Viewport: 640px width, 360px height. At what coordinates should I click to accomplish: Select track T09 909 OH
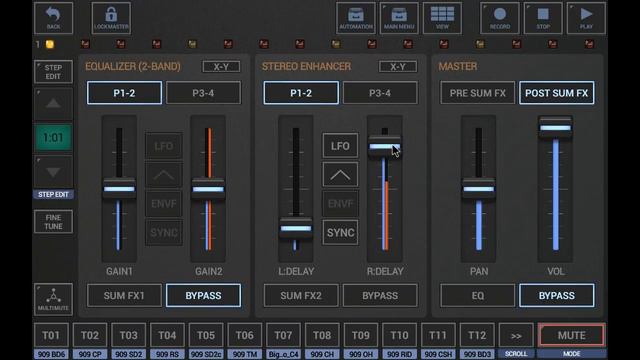[x=361, y=336]
